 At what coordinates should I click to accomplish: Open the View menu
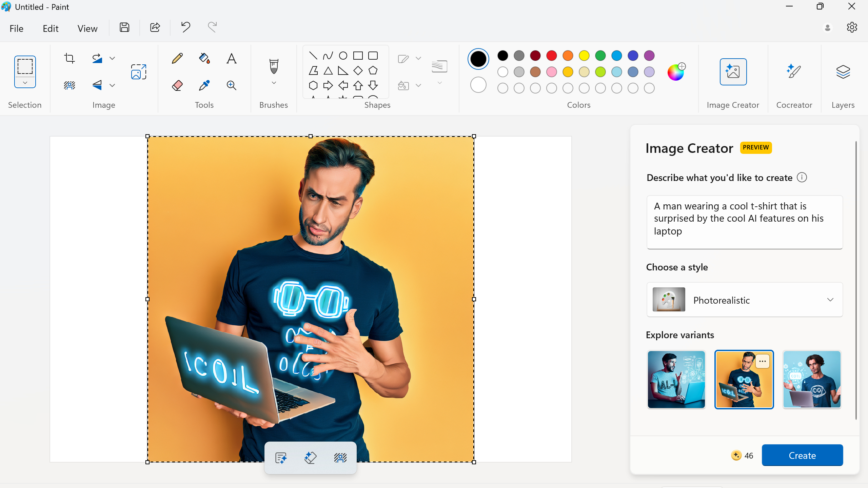[87, 28]
